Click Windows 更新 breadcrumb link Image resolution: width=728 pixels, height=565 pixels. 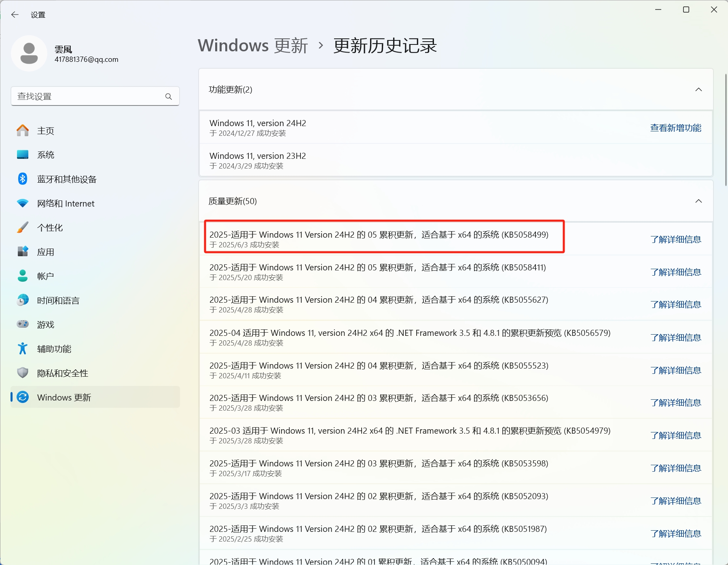[x=253, y=45]
